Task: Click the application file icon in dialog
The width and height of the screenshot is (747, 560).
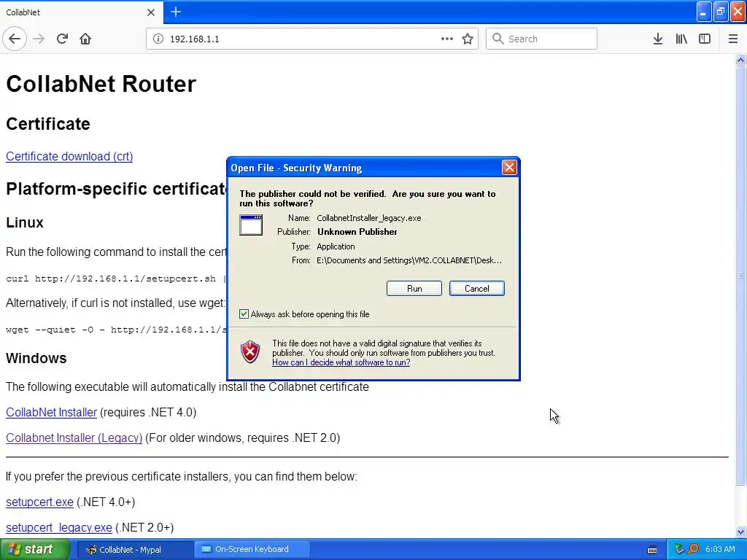Action: 251,225
